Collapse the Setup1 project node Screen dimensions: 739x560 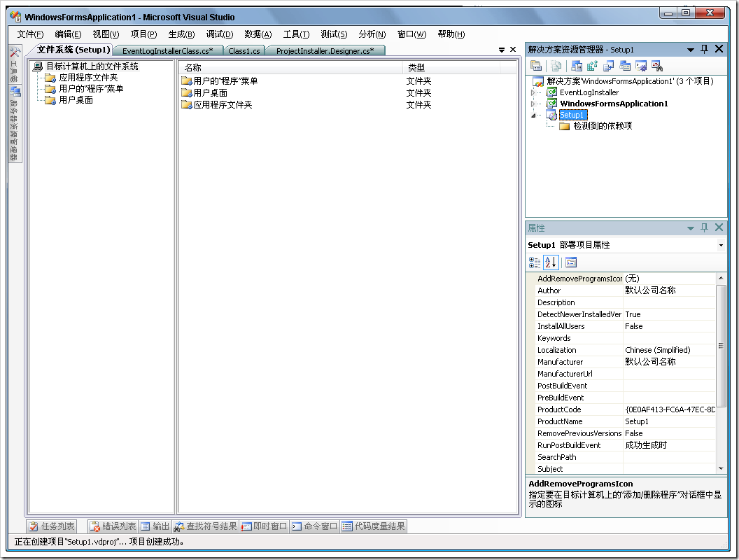(x=533, y=115)
